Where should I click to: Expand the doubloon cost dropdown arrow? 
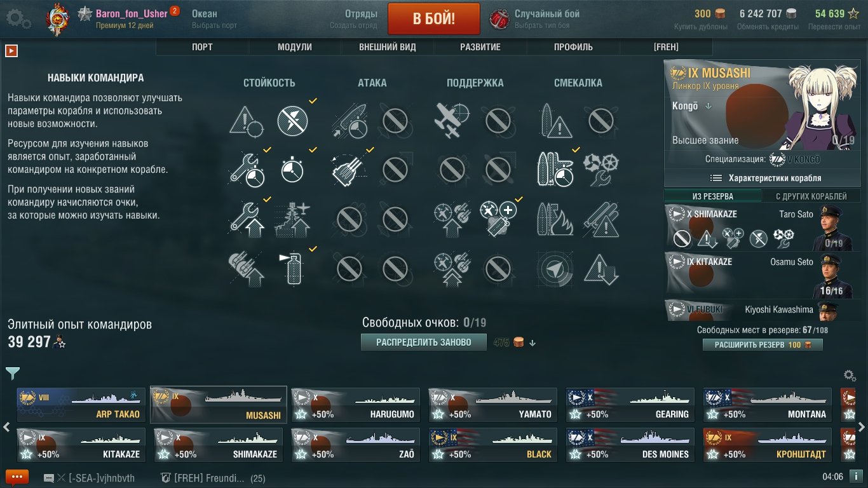532,343
